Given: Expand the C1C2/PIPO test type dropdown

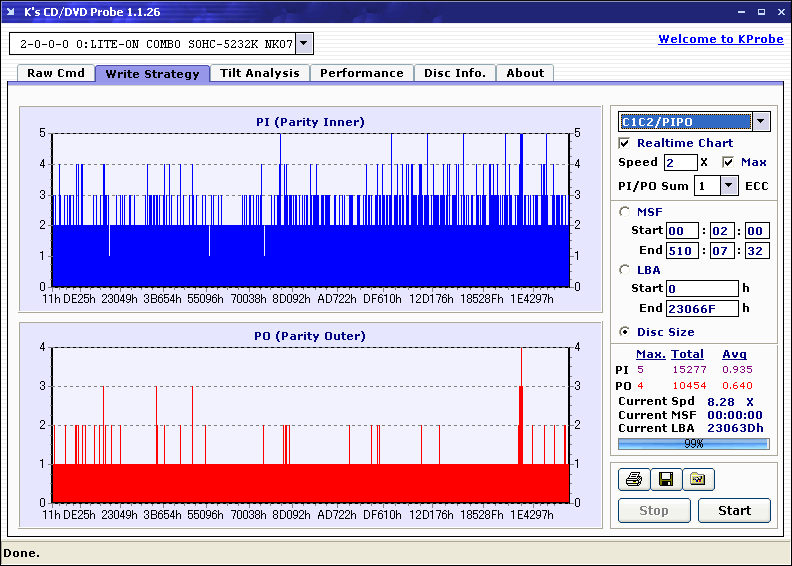Looking at the screenshot, I should pos(760,122).
